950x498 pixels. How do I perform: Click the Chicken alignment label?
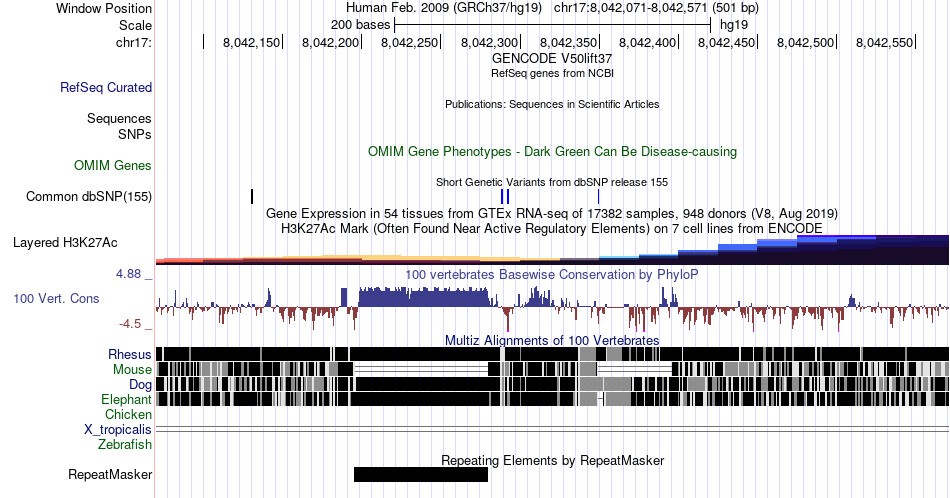click(128, 414)
